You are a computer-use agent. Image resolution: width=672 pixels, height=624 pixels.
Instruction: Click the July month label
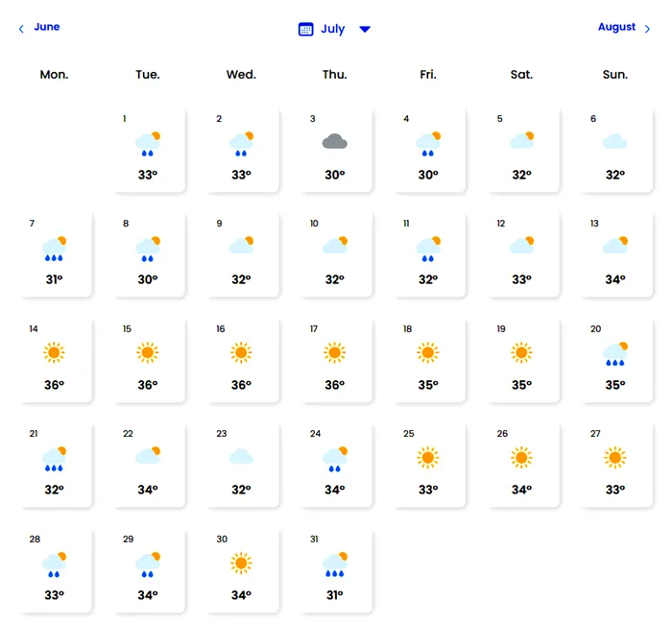click(333, 29)
